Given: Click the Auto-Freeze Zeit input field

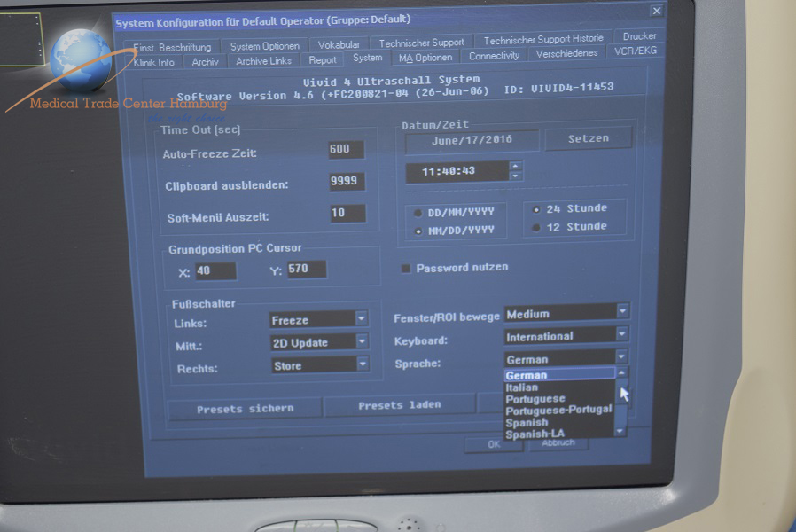Looking at the screenshot, I should coord(345,150).
